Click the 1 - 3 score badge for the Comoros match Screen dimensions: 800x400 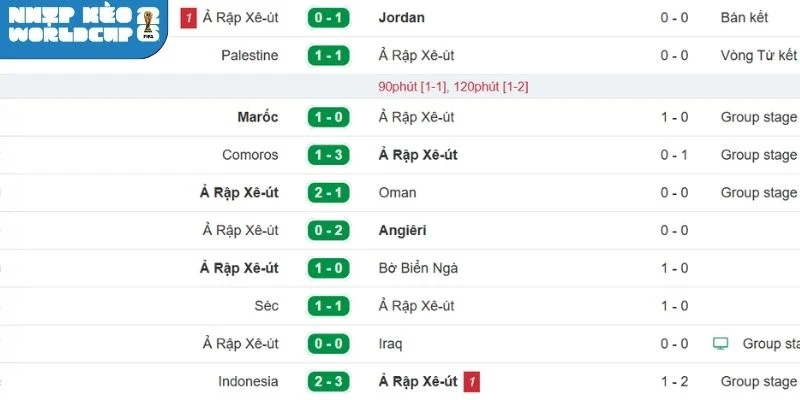click(328, 155)
